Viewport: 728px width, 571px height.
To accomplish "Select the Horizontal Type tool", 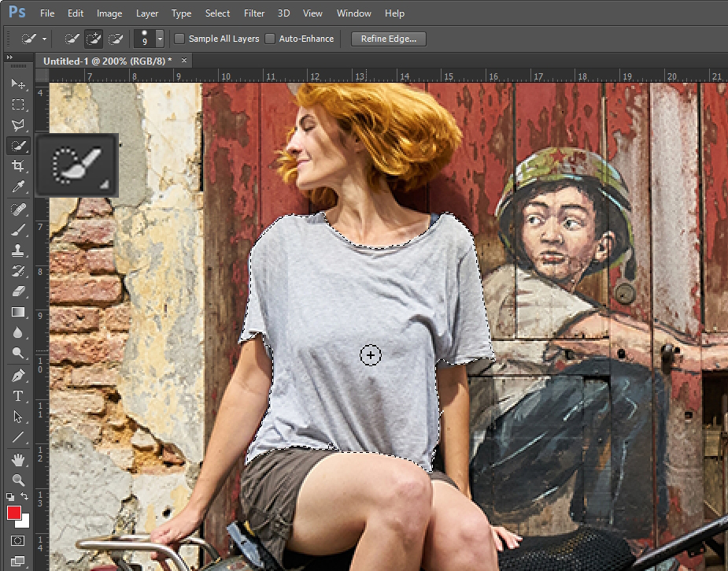I will pyautogui.click(x=17, y=396).
